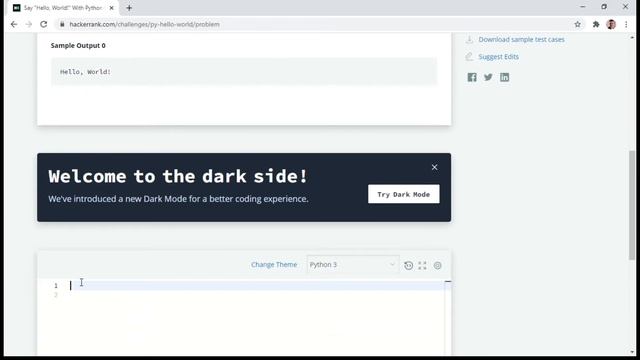Select the Say Hello World With Python tab
Image resolution: width=640 pixels, height=360 pixels.
coord(63,8)
